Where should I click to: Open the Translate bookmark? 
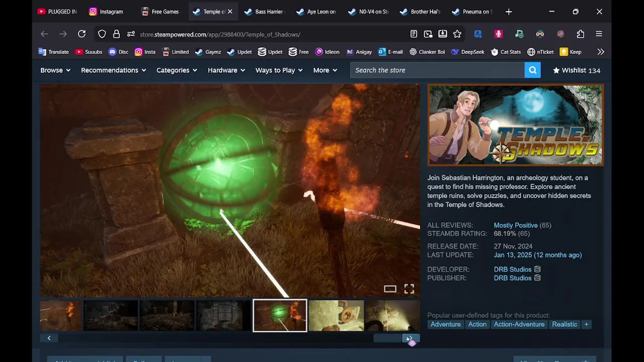point(53,52)
